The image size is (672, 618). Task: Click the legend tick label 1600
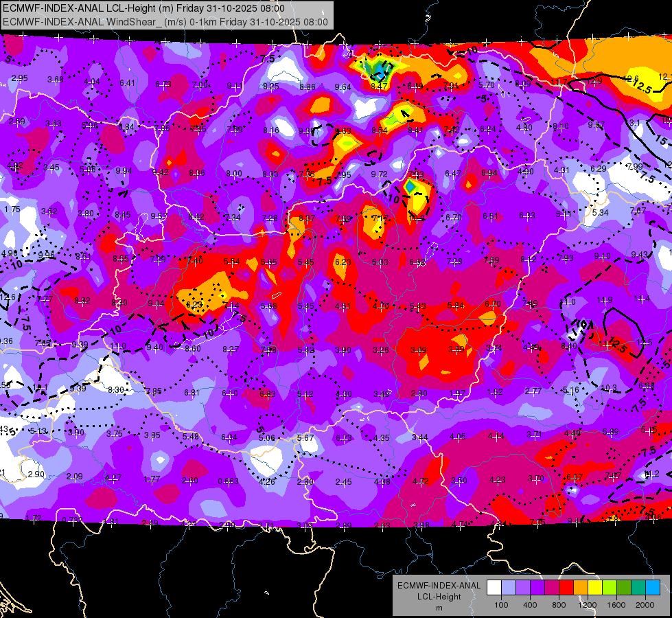616,605
